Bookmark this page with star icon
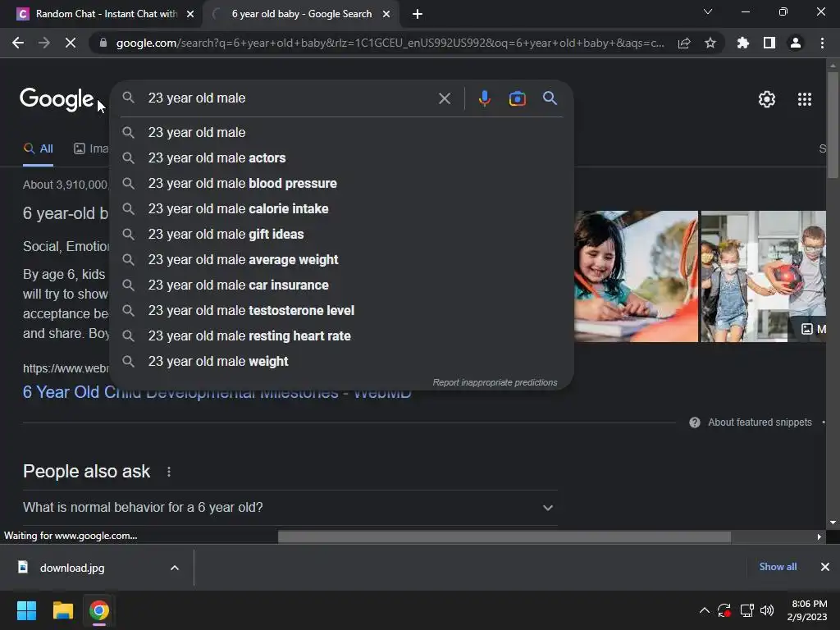 click(x=710, y=43)
